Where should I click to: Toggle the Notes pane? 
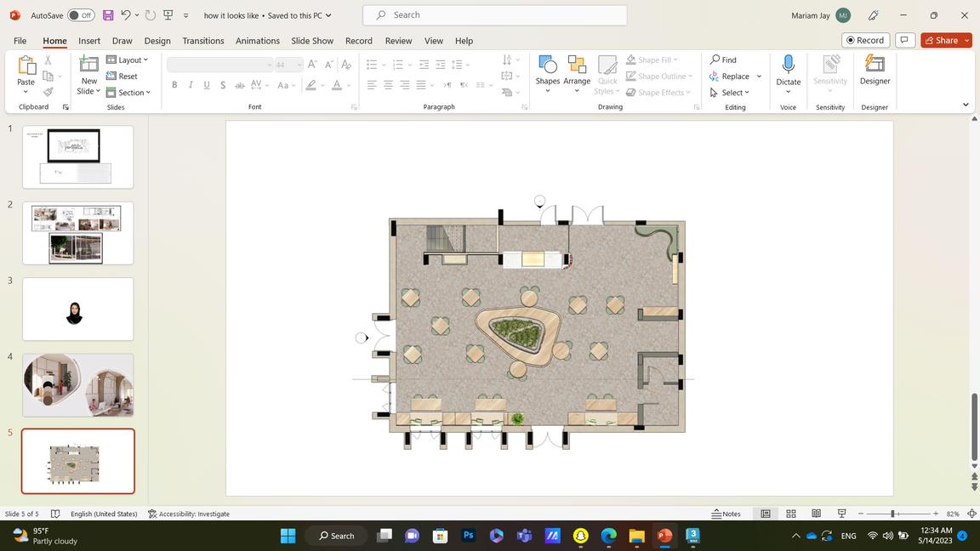pyautogui.click(x=726, y=514)
